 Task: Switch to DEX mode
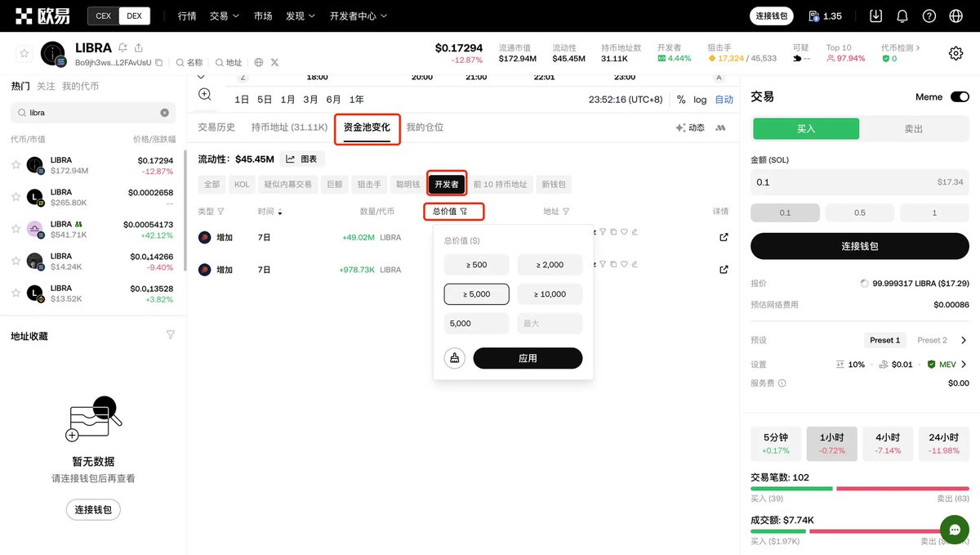click(133, 16)
